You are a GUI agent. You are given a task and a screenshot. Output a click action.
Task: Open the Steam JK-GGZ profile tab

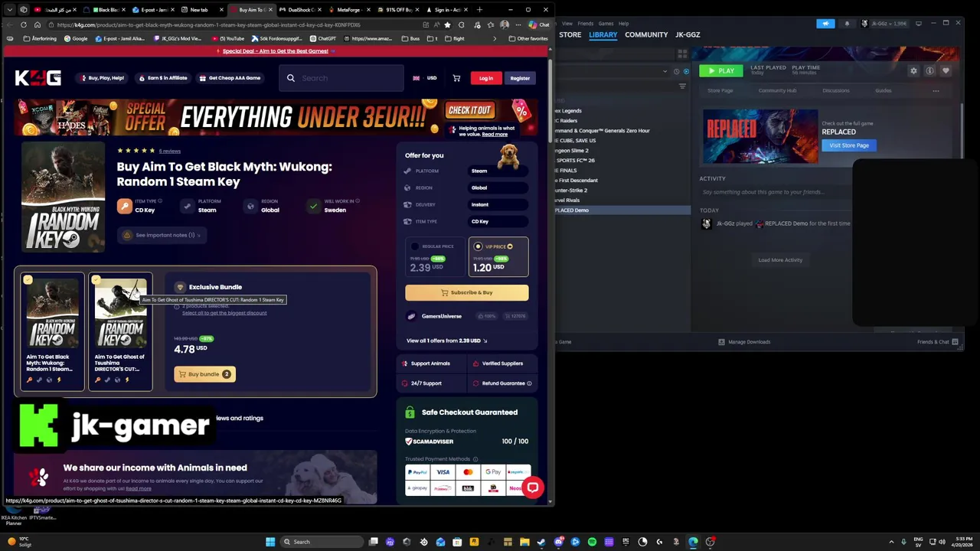point(688,34)
